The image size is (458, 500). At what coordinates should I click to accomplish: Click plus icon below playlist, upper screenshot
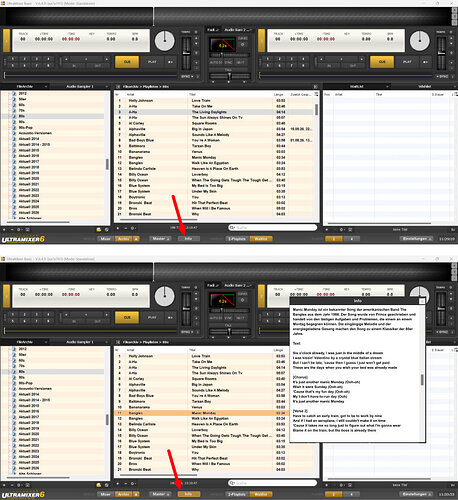[118, 228]
